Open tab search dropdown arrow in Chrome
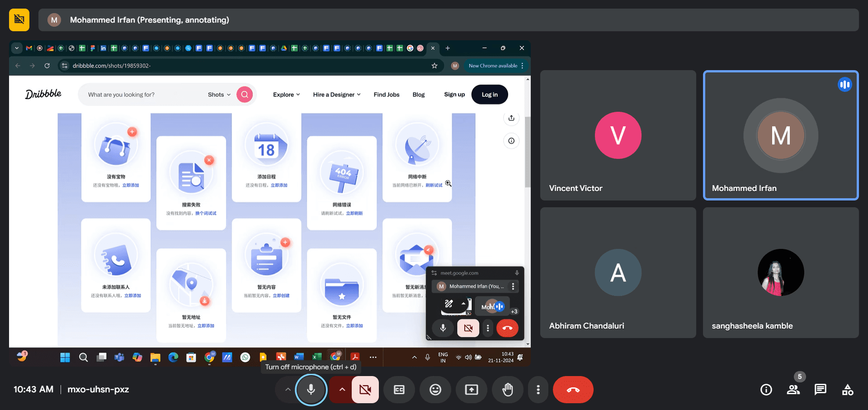Screen dimensions: 868x410 click(17, 48)
